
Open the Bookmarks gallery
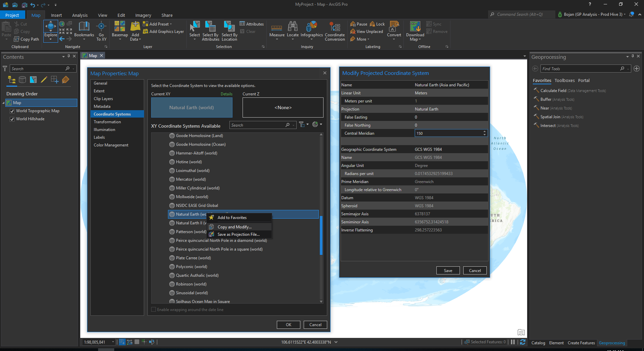point(84,31)
